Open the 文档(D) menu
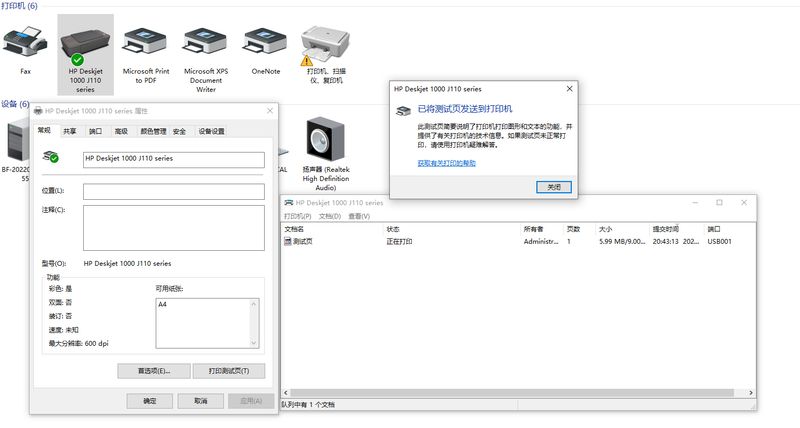800x428 pixels. click(330, 216)
